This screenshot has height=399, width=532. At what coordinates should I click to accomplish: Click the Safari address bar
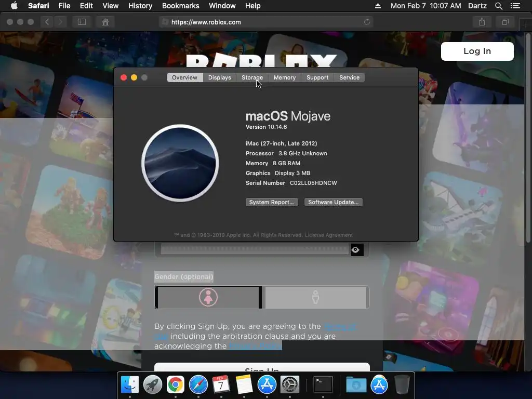point(266,22)
